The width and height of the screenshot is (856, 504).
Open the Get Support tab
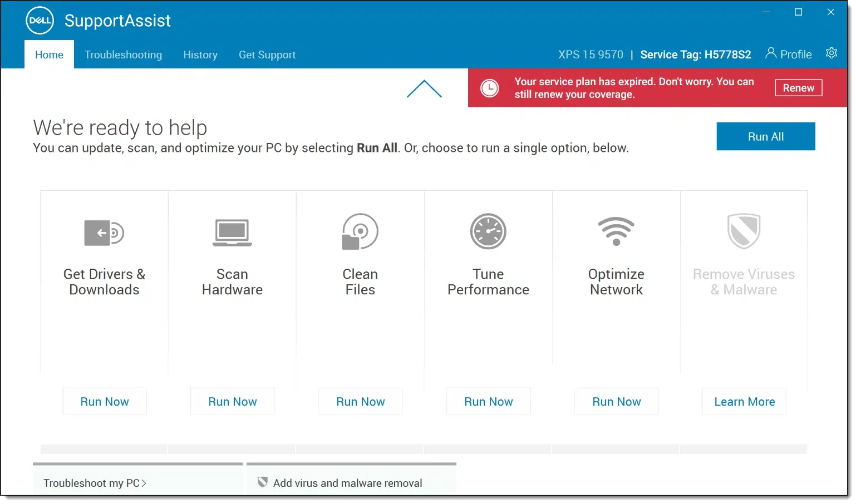(x=267, y=55)
